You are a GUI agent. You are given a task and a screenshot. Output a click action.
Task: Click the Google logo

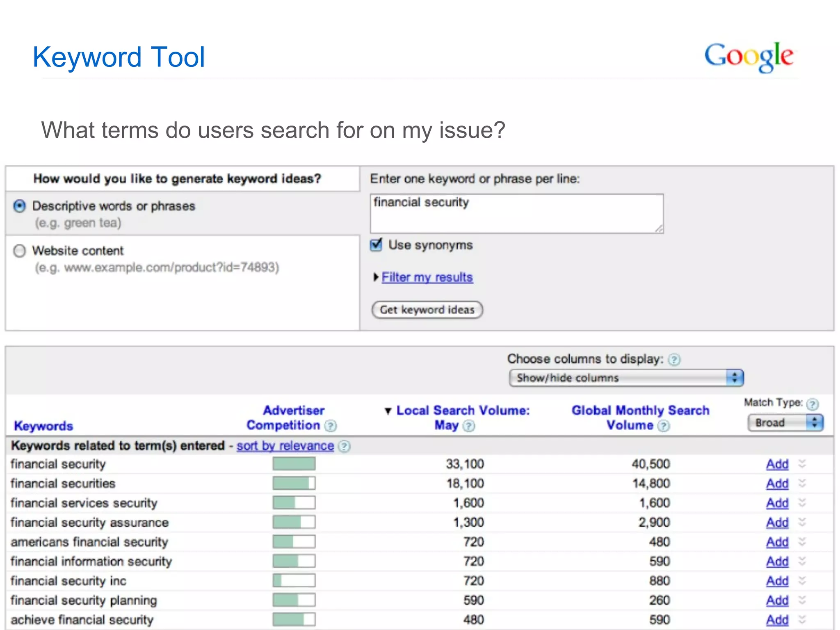tap(749, 57)
